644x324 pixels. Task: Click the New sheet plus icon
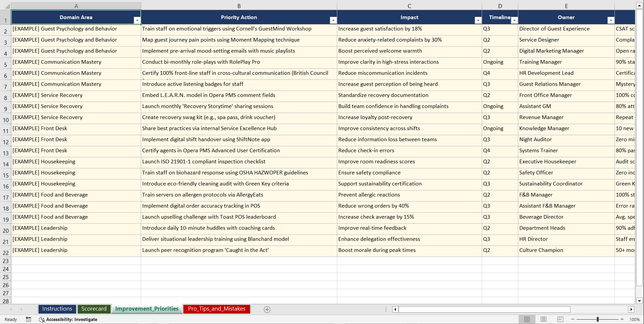click(x=267, y=309)
